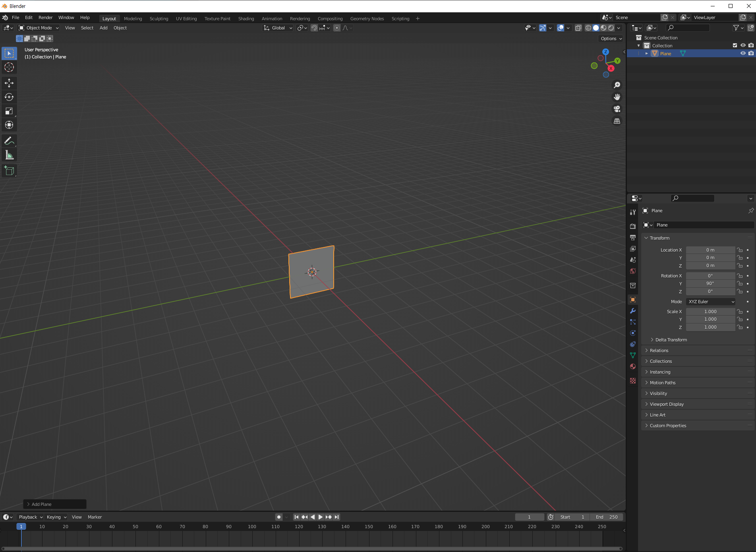Select rendered viewport shading mode
756x552 pixels.
(611, 28)
